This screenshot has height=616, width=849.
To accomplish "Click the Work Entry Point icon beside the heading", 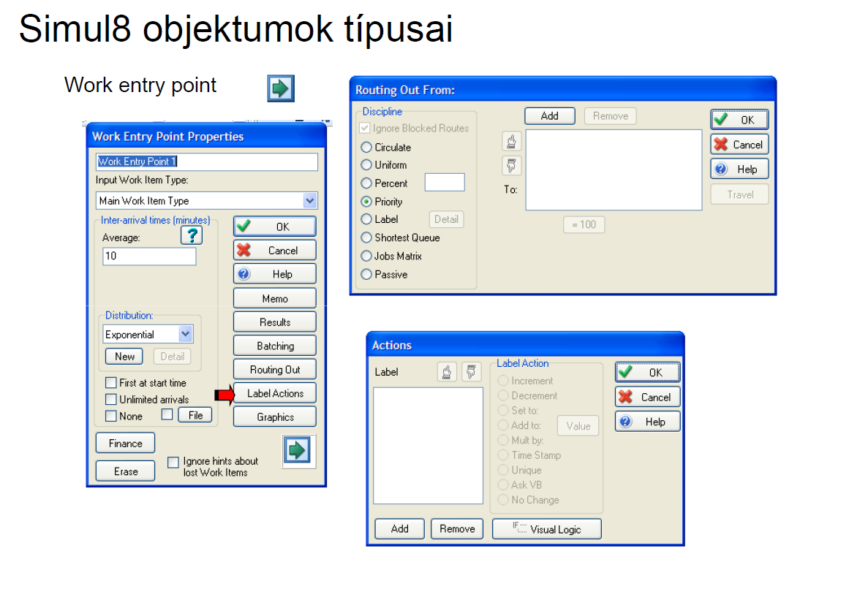I will tap(281, 88).
